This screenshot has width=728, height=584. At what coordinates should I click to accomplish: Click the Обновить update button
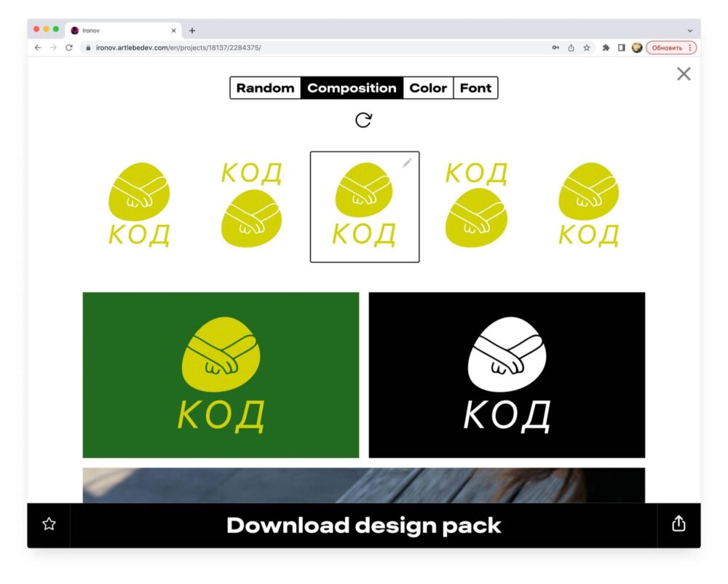pyautogui.click(x=667, y=48)
